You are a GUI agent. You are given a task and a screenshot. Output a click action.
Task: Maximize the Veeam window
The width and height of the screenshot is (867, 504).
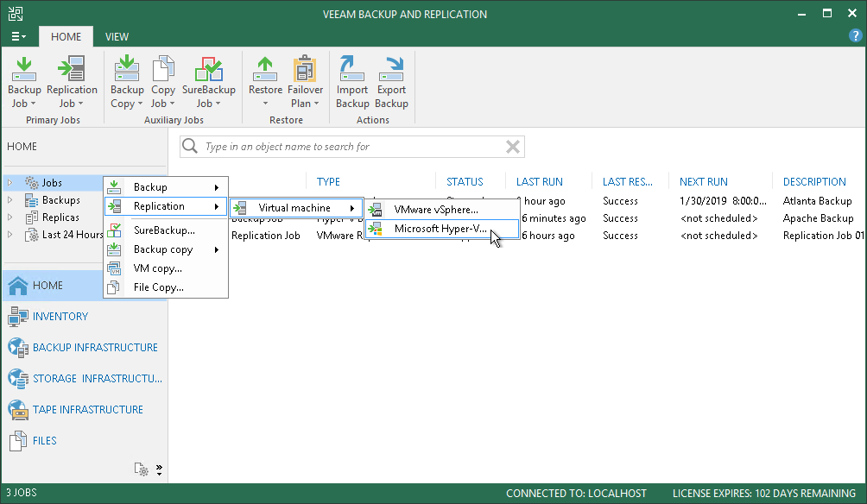827,14
